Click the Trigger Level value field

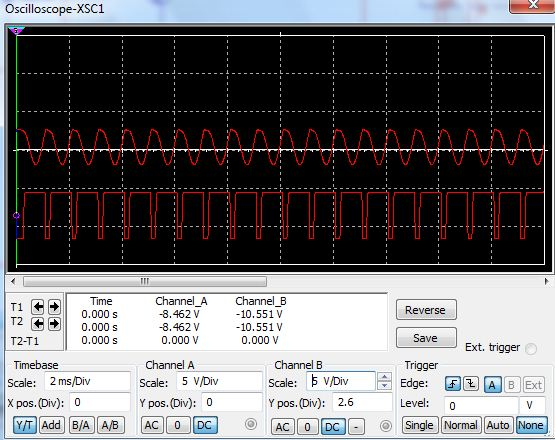click(x=481, y=406)
